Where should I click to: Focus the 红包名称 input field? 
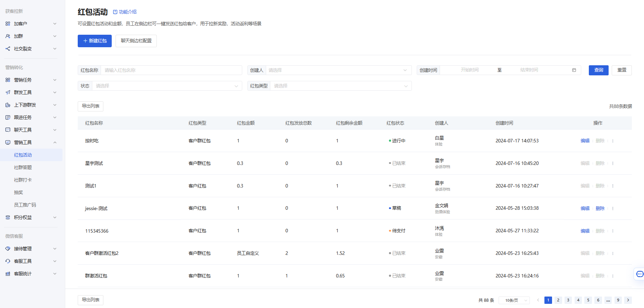[171, 70]
